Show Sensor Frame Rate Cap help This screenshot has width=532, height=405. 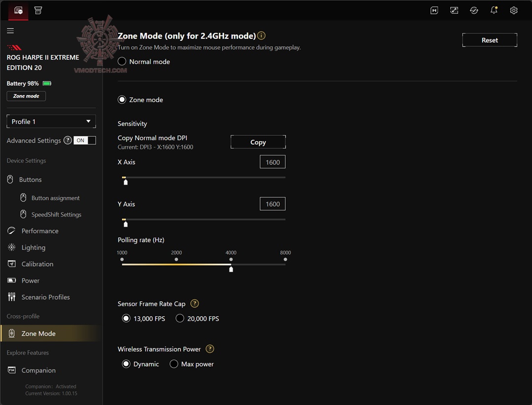click(x=195, y=303)
